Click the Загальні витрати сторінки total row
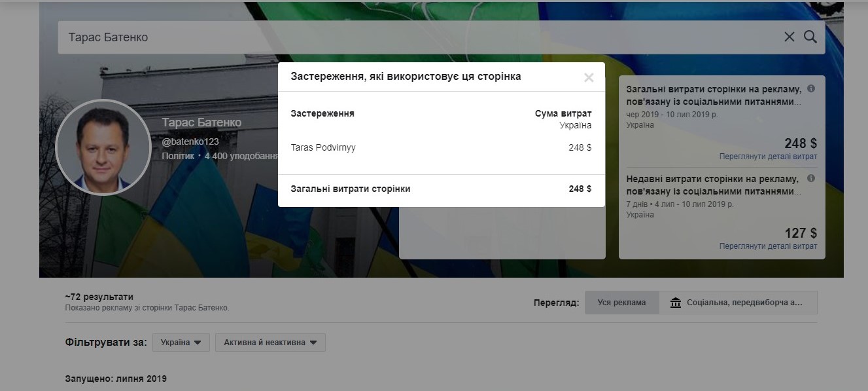Image resolution: width=868 pixels, height=391 pixels. pos(441,189)
